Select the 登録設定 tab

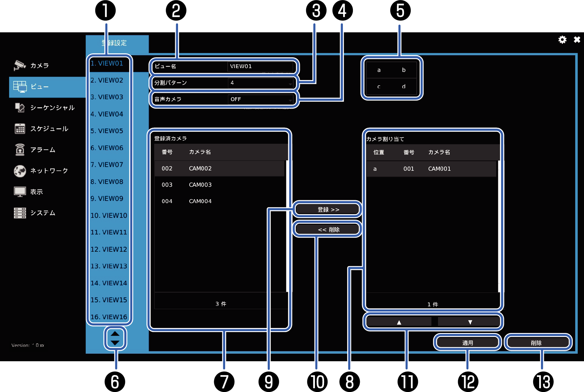tap(117, 43)
